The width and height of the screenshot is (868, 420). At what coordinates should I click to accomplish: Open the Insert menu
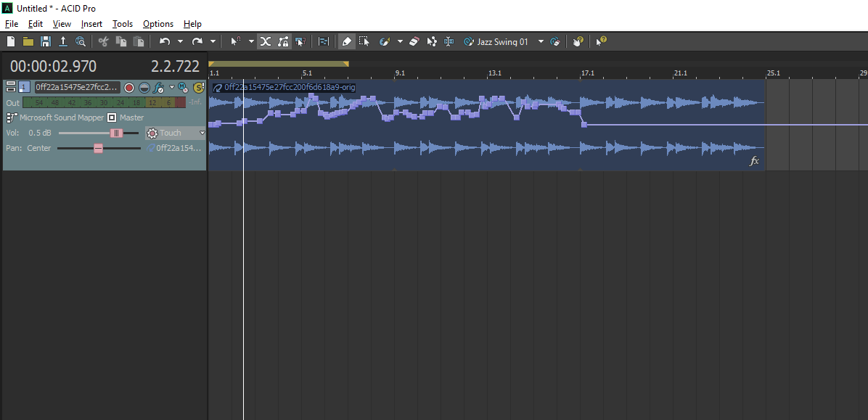(x=91, y=24)
